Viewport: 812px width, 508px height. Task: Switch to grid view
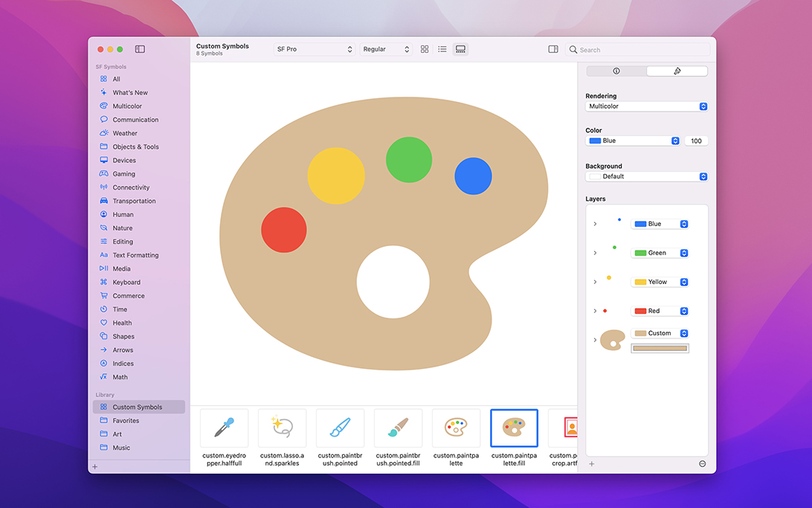[425, 49]
